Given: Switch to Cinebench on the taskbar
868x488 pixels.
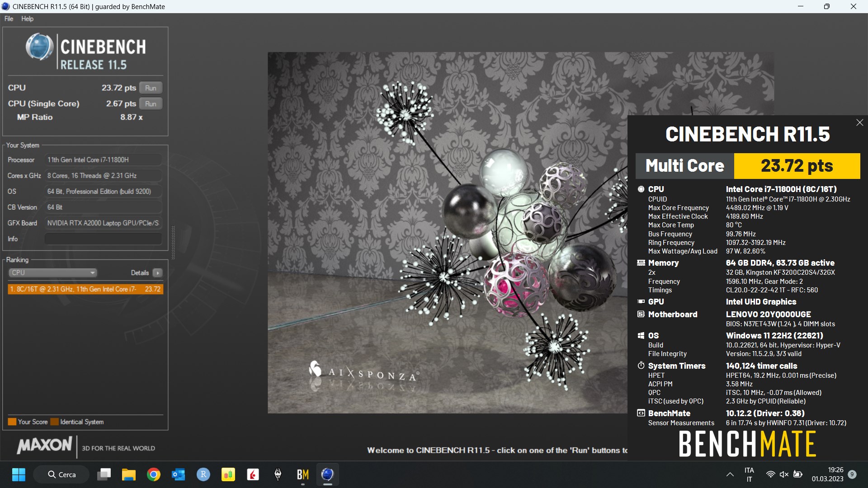Looking at the screenshot, I should click(328, 474).
